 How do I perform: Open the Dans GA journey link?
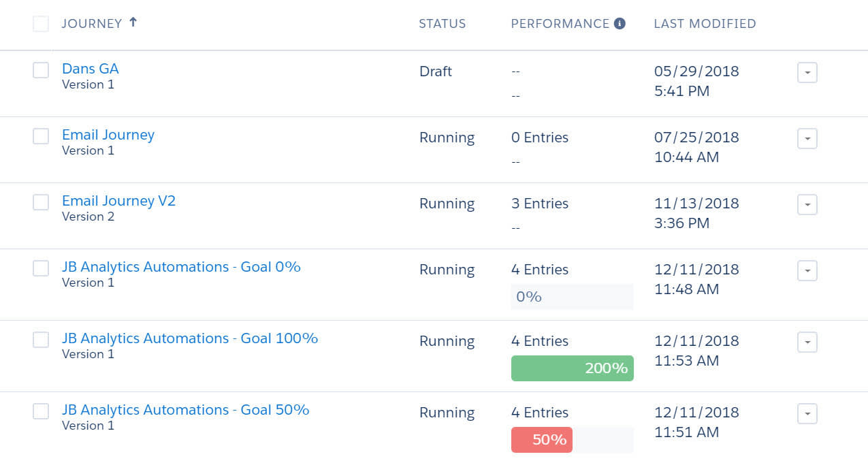coord(91,69)
